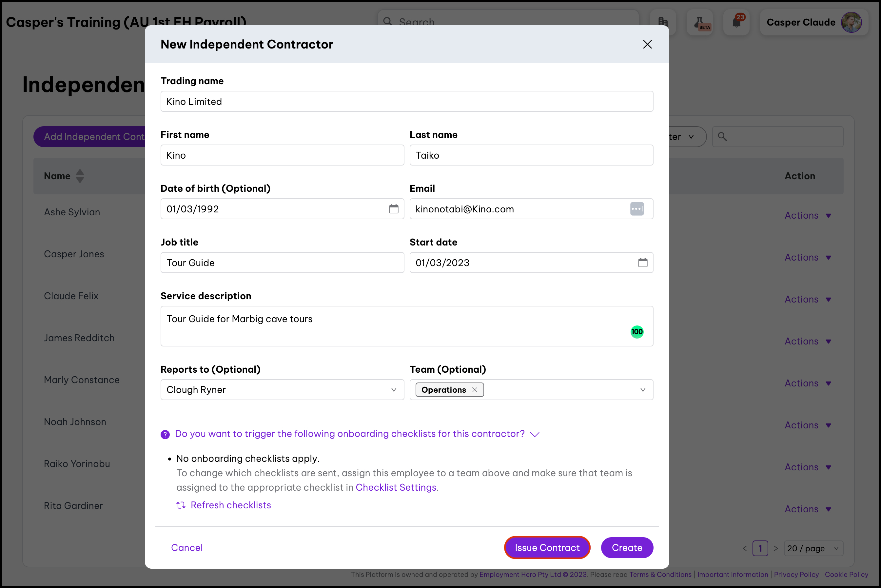Expand the Team dropdown arrow

tap(643, 390)
